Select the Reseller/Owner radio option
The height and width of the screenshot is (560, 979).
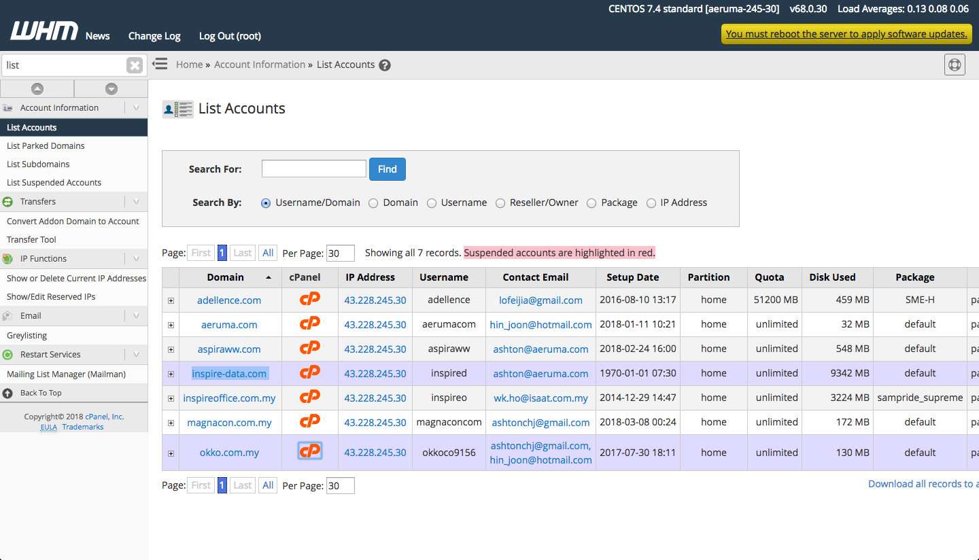(x=500, y=203)
